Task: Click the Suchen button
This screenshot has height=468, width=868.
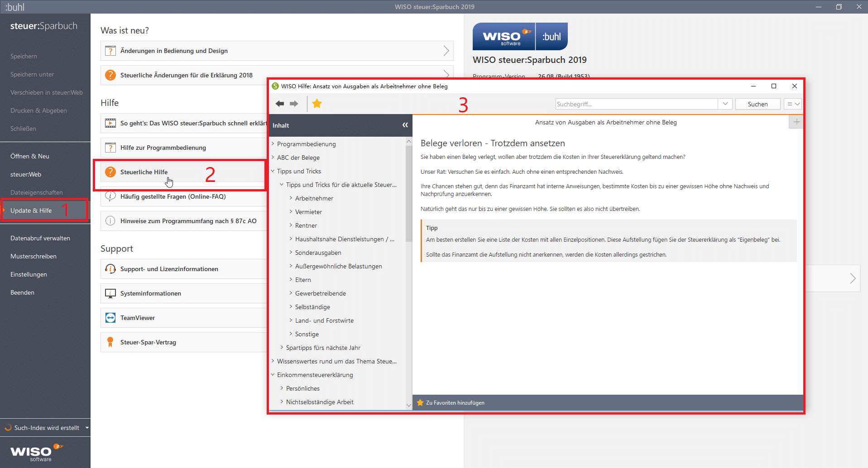Action: pos(758,104)
